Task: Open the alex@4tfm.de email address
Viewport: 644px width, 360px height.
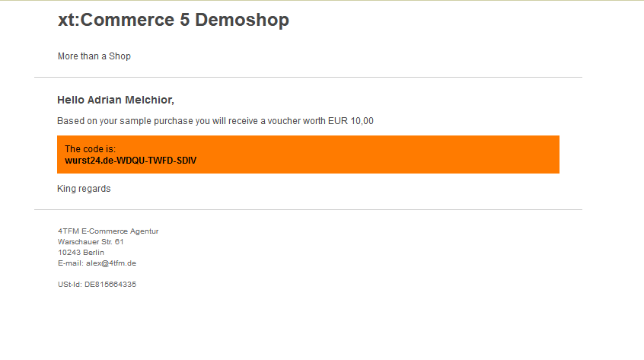Action: click(111, 263)
